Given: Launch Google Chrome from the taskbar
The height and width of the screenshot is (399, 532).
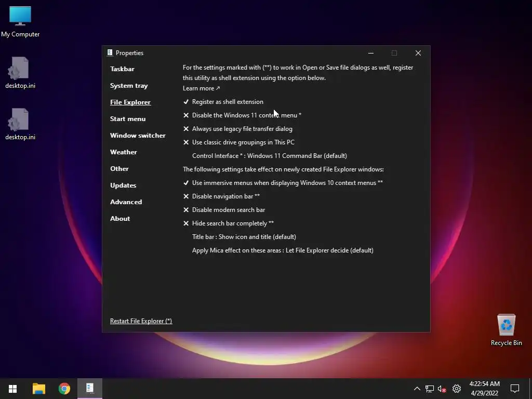Looking at the screenshot, I should (64, 389).
